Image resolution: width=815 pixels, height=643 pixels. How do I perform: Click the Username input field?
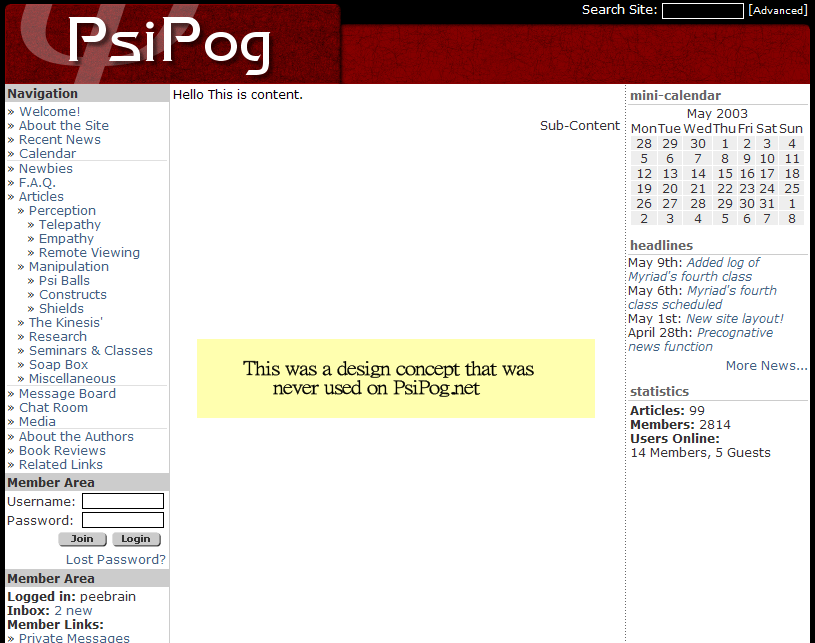pos(123,501)
